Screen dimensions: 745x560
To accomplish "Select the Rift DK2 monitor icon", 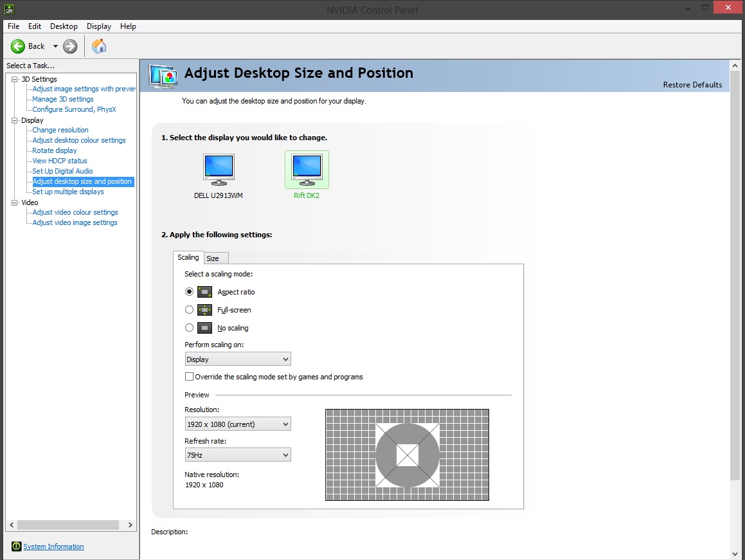I will (307, 170).
